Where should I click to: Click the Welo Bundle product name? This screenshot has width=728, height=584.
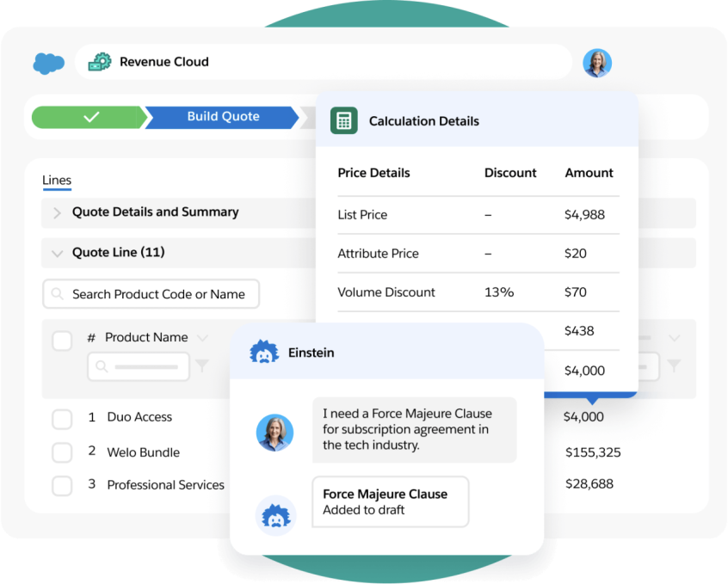(x=144, y=452)
